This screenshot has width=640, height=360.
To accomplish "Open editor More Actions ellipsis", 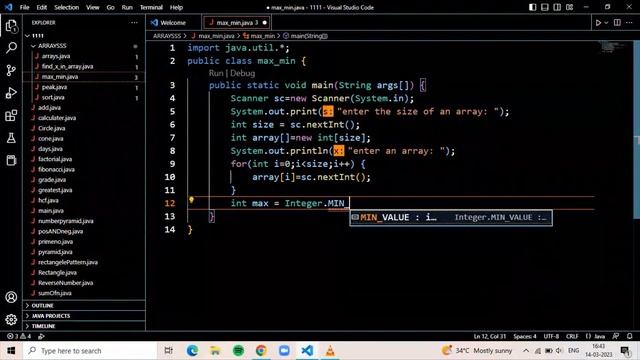I will tap(629, 23).
